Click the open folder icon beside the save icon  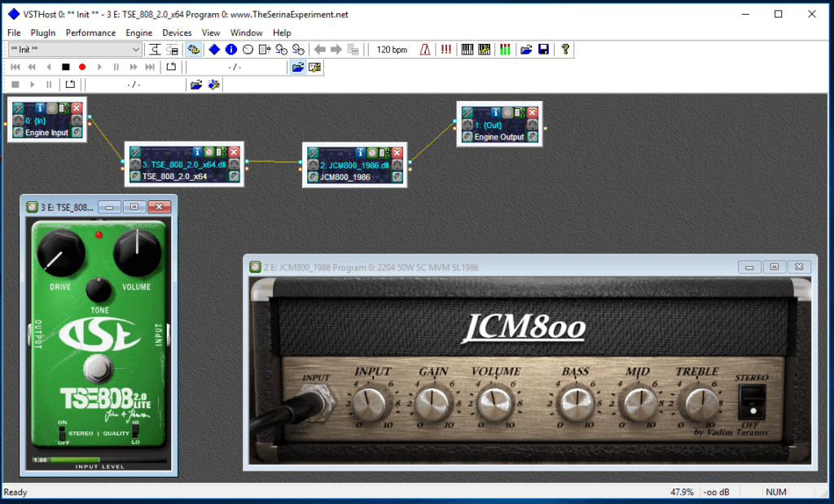point(526,50)
